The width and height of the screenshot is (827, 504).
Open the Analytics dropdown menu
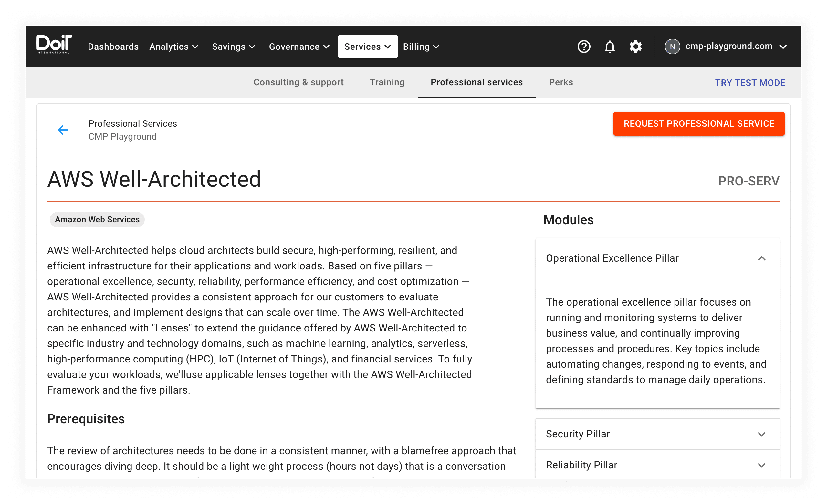tap(174, 47)
